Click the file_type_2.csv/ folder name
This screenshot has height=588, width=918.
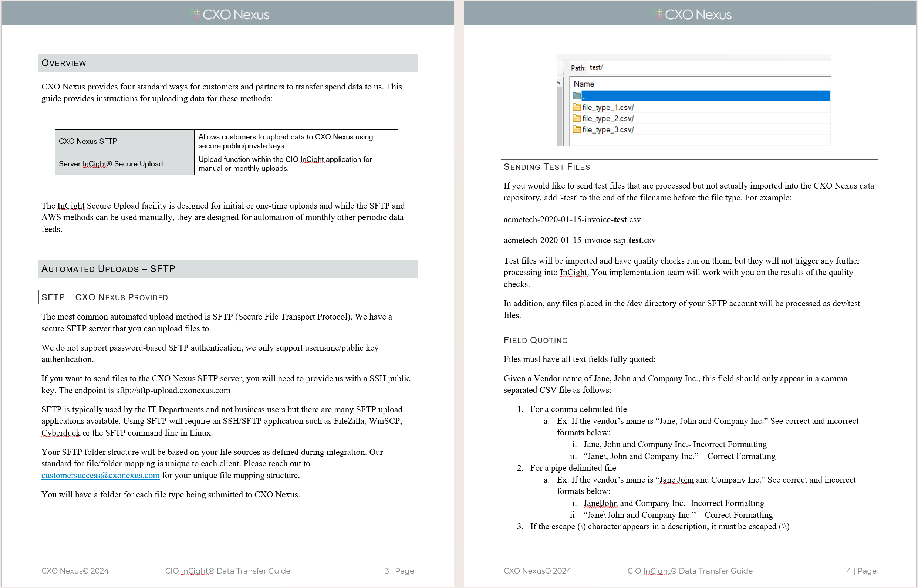pyautogui.click(x=608, y=119)
